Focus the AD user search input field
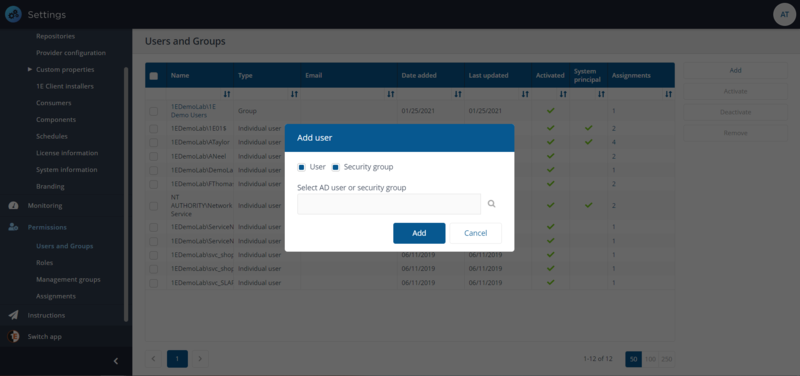 pyautogui.click(x=389, y=204)
